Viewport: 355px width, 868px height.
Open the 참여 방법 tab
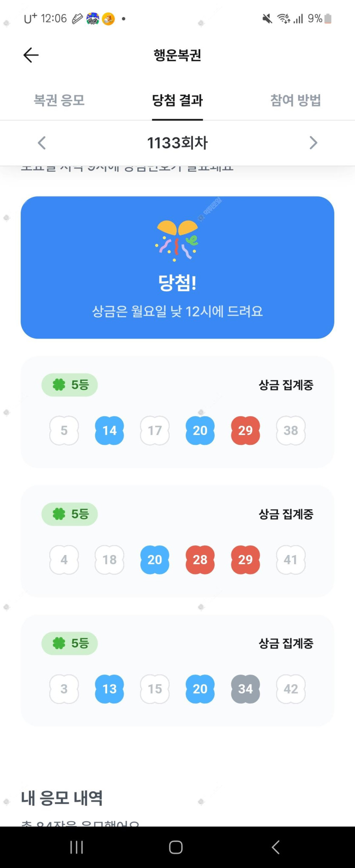[295, 100]
